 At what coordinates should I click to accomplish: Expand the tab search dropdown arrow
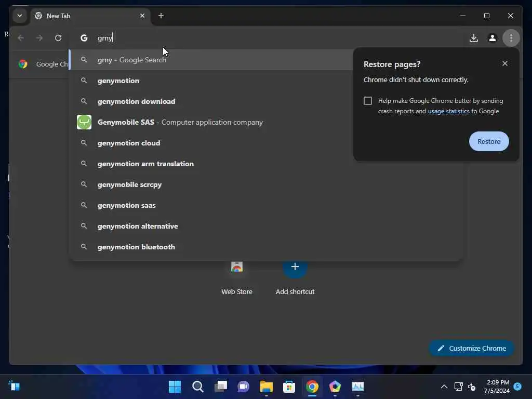tap(20, 16)
